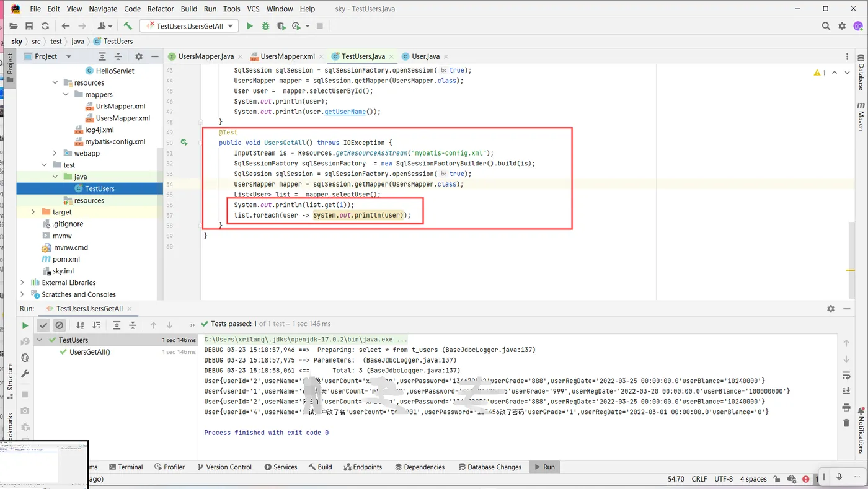868x489 pixels.
Task: Click UTF-8 encoding in status bar
Action: click(724, 479)
